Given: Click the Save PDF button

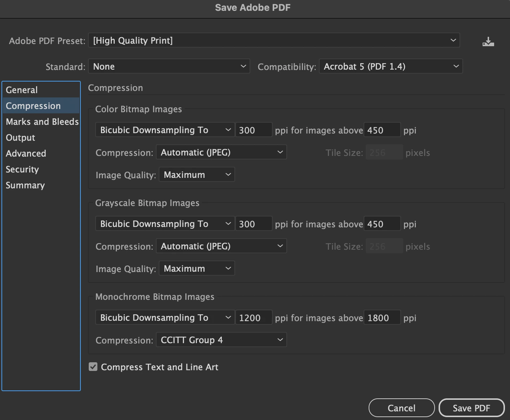Looking at the screenshot, I should tap(471, 408).
